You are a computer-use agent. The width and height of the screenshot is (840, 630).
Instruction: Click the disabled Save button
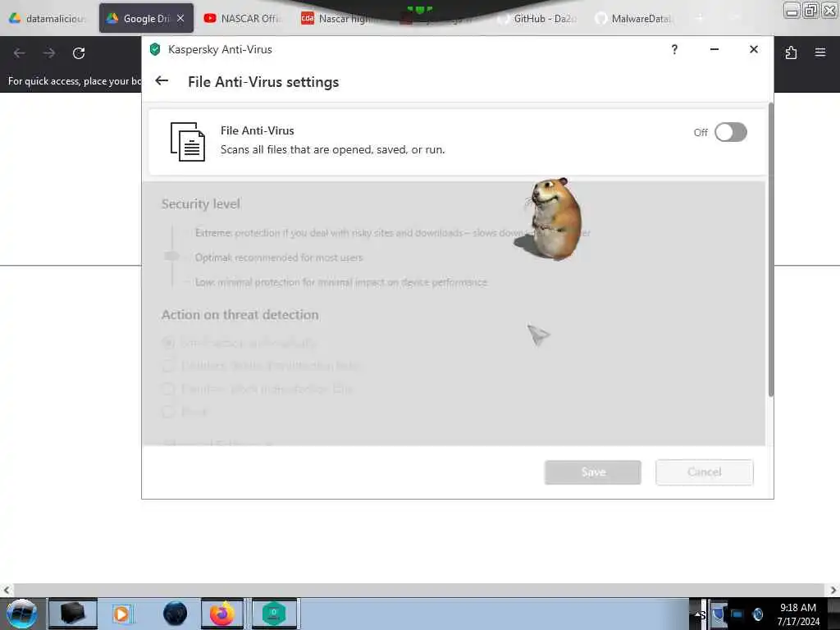click(x=592, y=472)
